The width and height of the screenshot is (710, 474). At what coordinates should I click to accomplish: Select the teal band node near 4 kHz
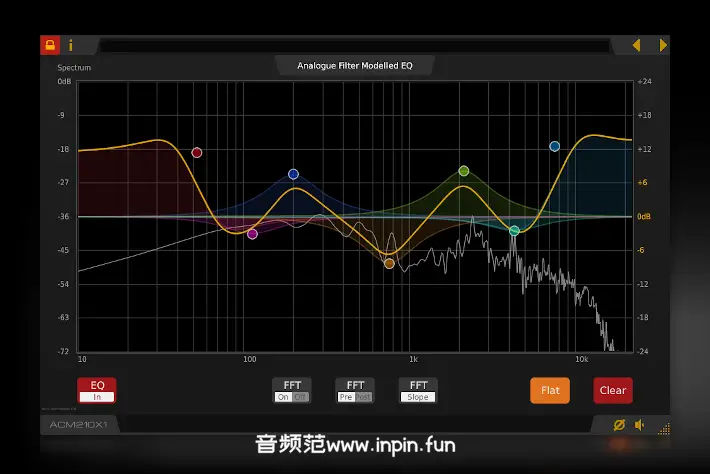point(514,231)
